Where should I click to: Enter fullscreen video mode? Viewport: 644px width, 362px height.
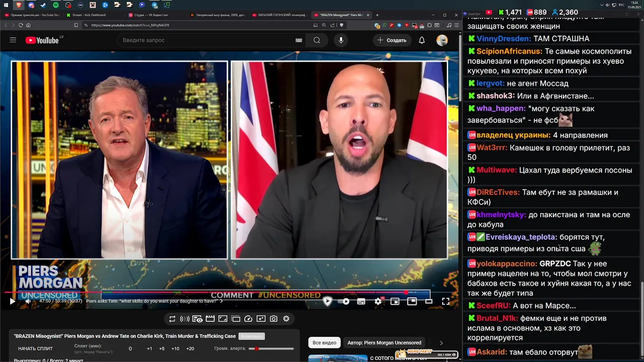(445, 301)
